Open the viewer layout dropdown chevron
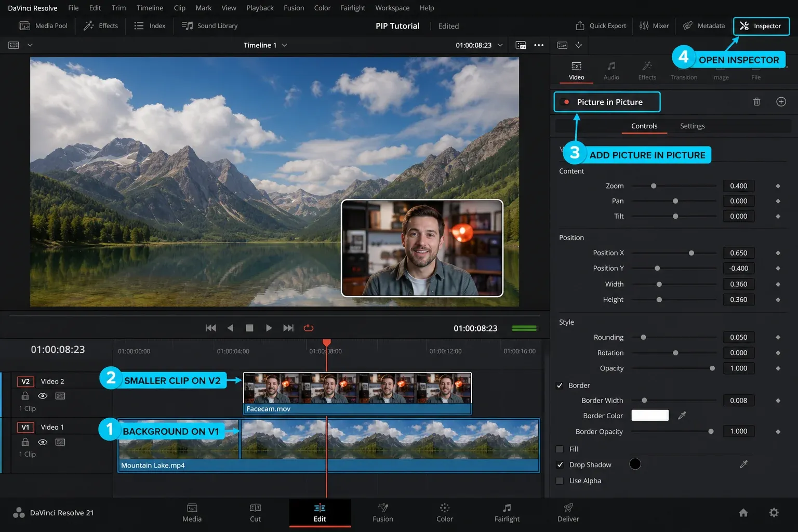The image size is (798, 532). [x=30, y=45]
